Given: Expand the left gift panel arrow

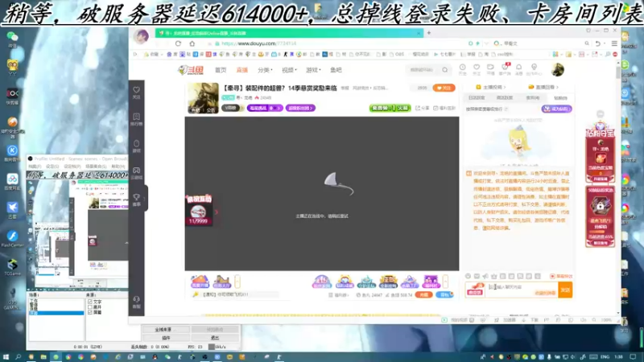Looking at the screenshot, I should [237, 282].
